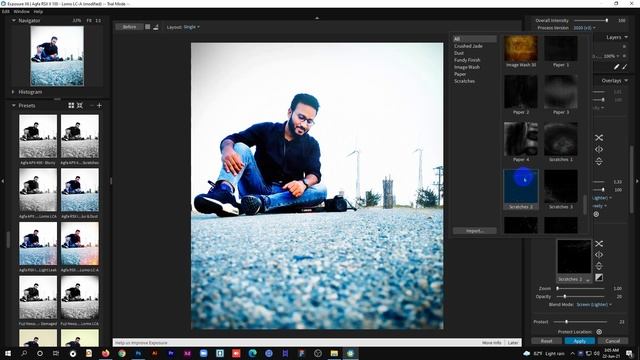The width and height of the screenshot is (640, 360).
Task: Select the Dust overlay category
Action: (459, 53)
